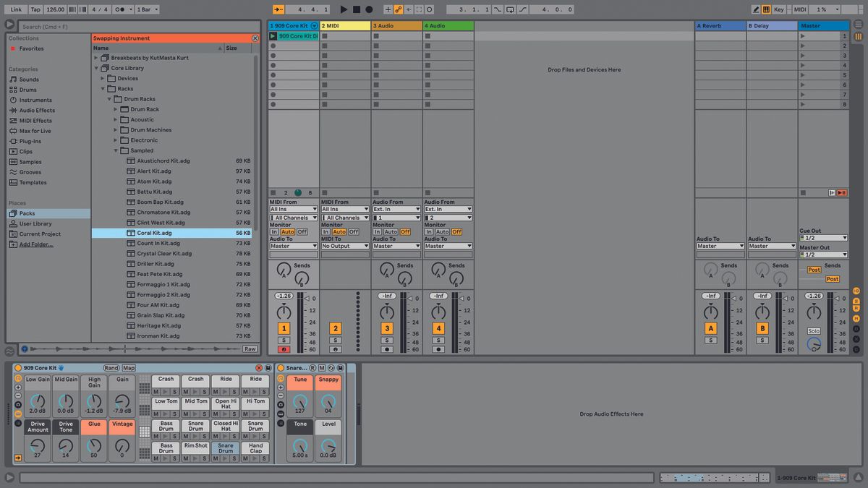Screen dimensions: 868x488
Task: Click the Map button on 909 Core Kit
Action: 128,367
